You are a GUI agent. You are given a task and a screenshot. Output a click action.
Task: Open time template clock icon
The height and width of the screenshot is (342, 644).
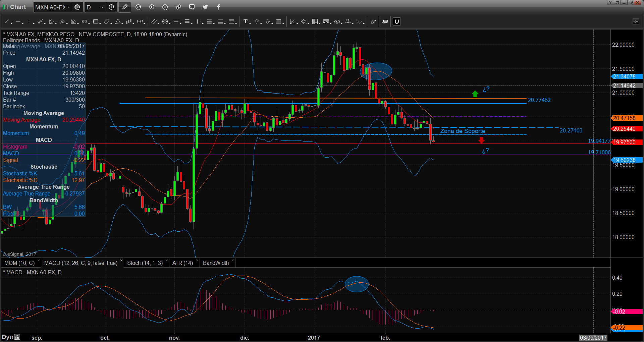click(x=111, y=7)
